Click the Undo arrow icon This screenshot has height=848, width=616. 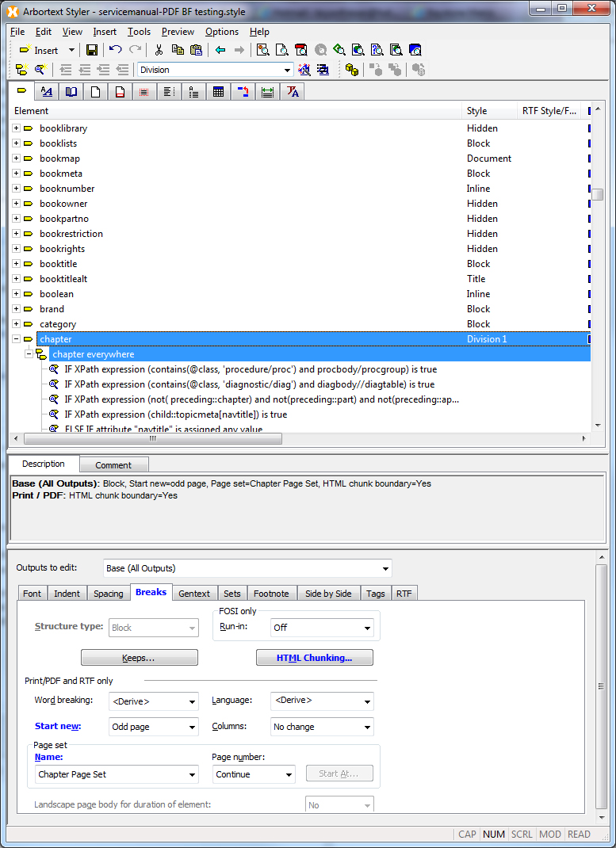pyautogui.click(x=115, y=50)
